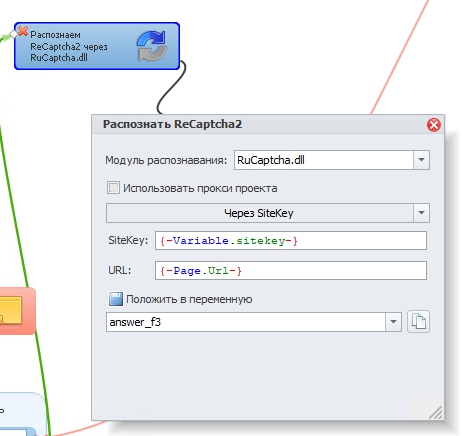Click the RuCaptcha.dll module text field

pos(324,160)
